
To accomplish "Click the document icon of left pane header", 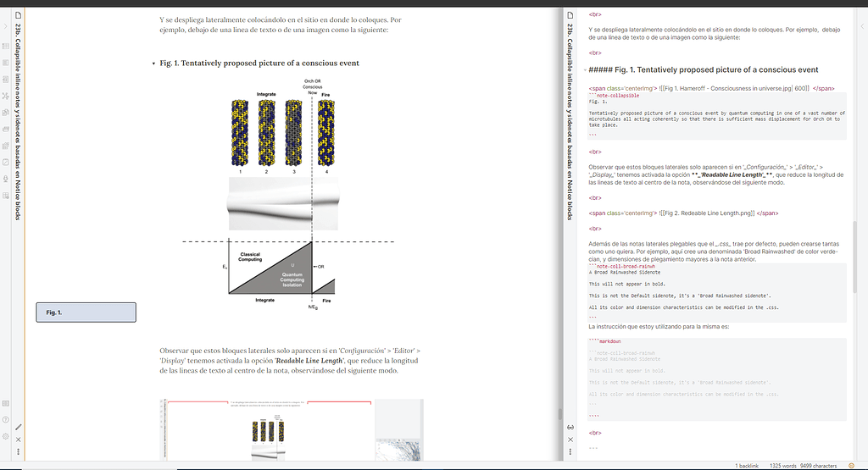I will [19, 15].
